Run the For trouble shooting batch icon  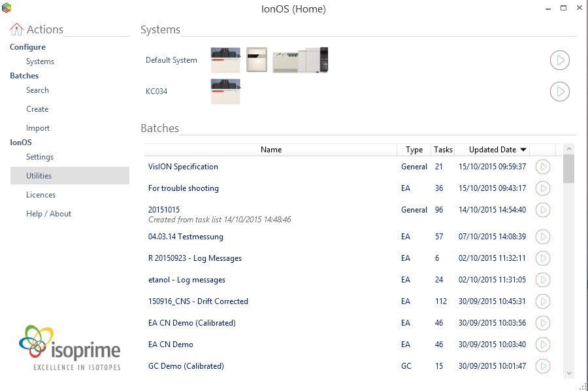click(x=542, y=188)
